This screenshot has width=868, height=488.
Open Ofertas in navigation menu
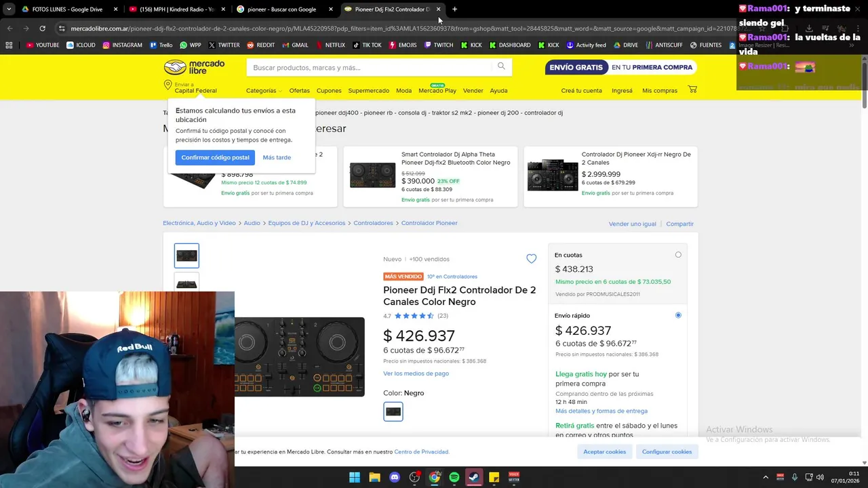tap(299, 91)
